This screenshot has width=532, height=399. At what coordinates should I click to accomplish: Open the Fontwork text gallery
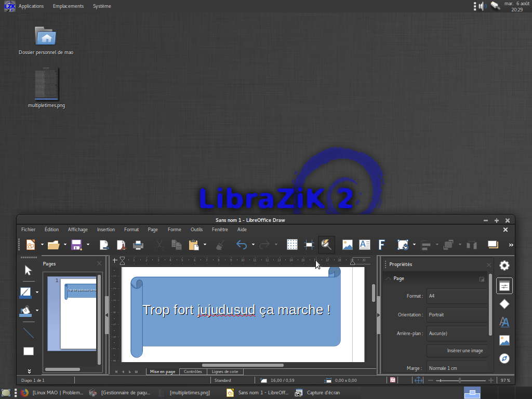(382, 245)
